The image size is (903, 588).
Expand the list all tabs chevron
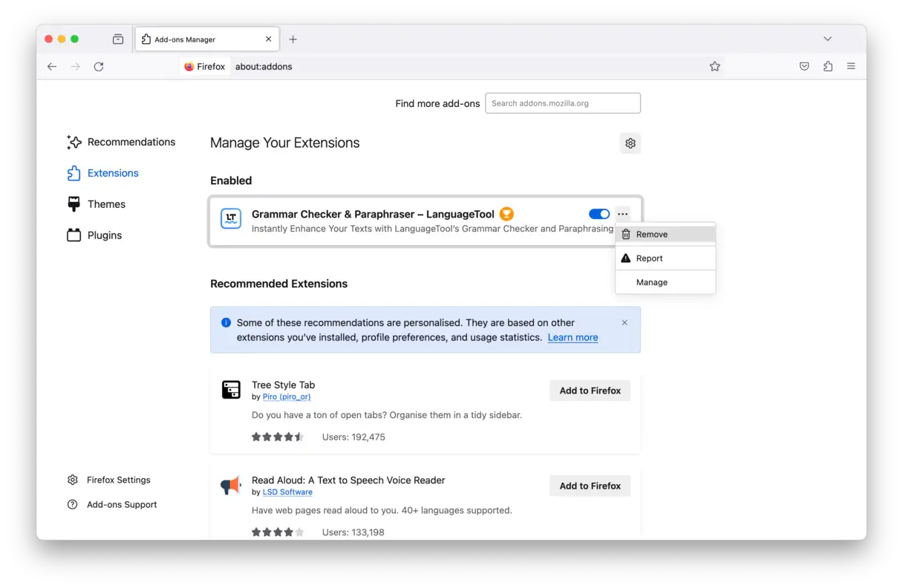[x=827, y=39]
